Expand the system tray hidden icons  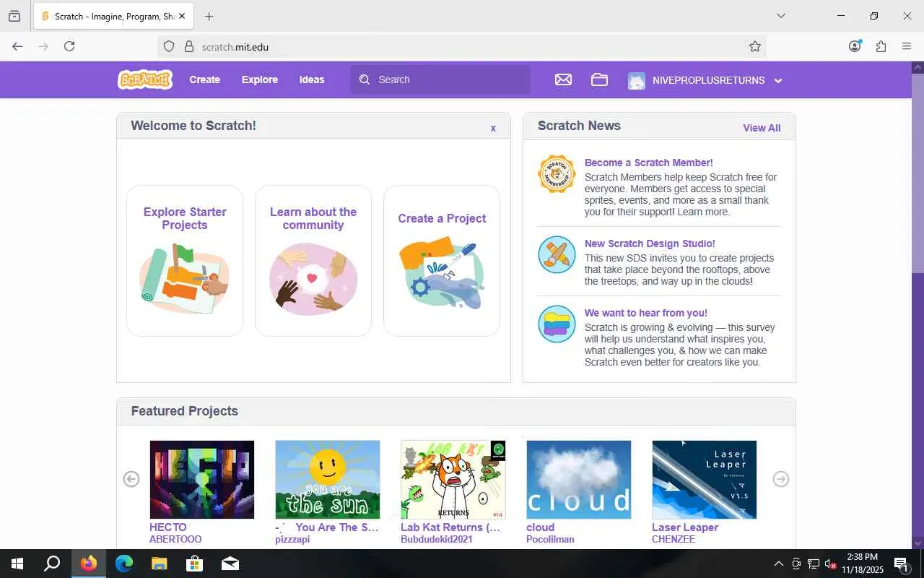click(778, 564)
